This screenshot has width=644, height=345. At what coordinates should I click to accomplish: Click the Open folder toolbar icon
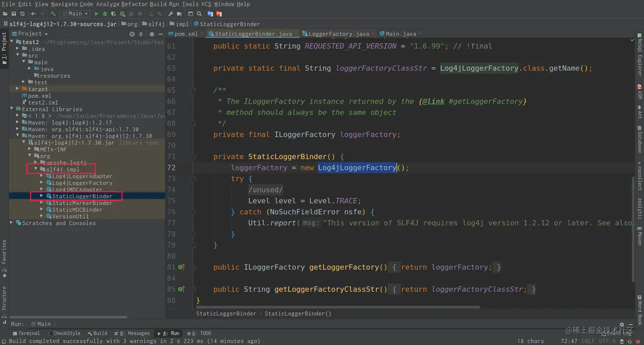point(5,14)
